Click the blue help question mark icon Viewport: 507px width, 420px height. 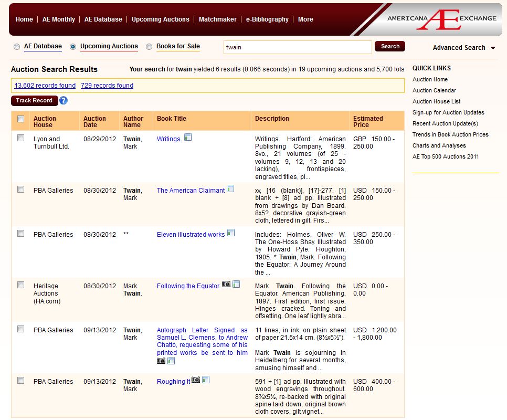tap(64, 101)
